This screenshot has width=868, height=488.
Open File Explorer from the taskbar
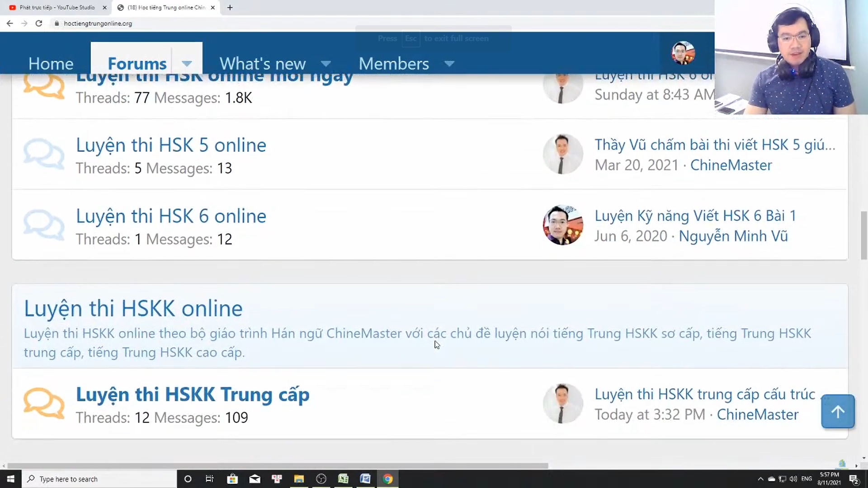tap(299, 479)
